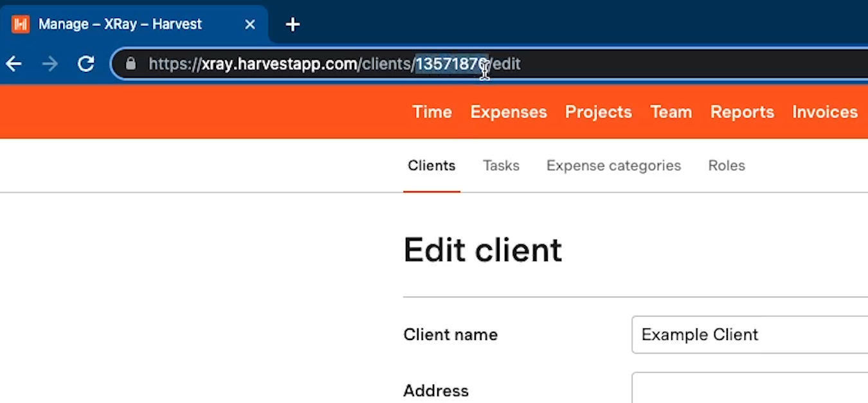The height and width of the screenshot is (403, 868).
Task: Click the browser back arrow
Action: click(14, 64)
